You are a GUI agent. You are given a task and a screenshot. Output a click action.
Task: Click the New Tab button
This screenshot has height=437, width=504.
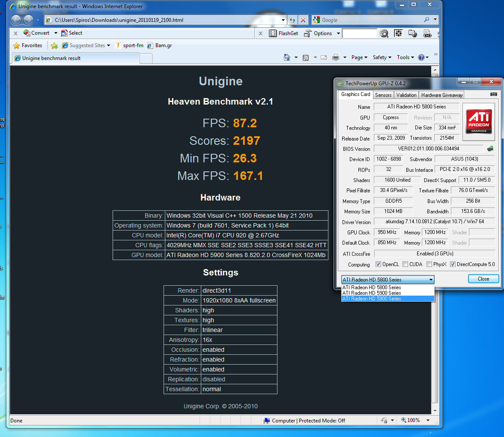coord(146,59)
